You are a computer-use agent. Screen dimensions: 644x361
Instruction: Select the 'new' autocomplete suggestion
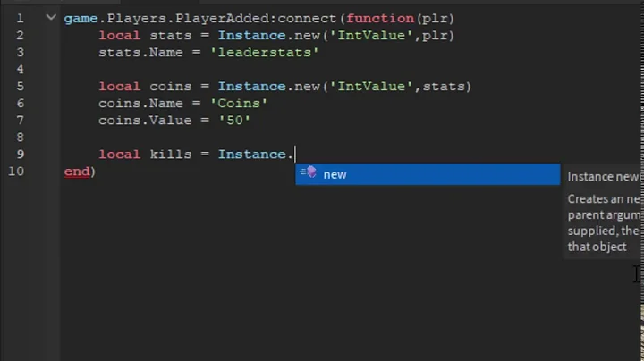click(x=428, y=174)
